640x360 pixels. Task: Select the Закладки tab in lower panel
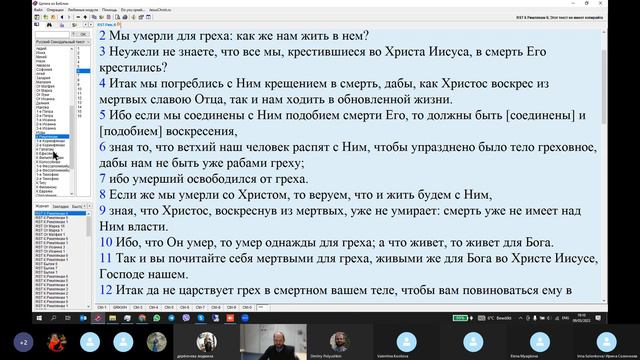[60, 207]
